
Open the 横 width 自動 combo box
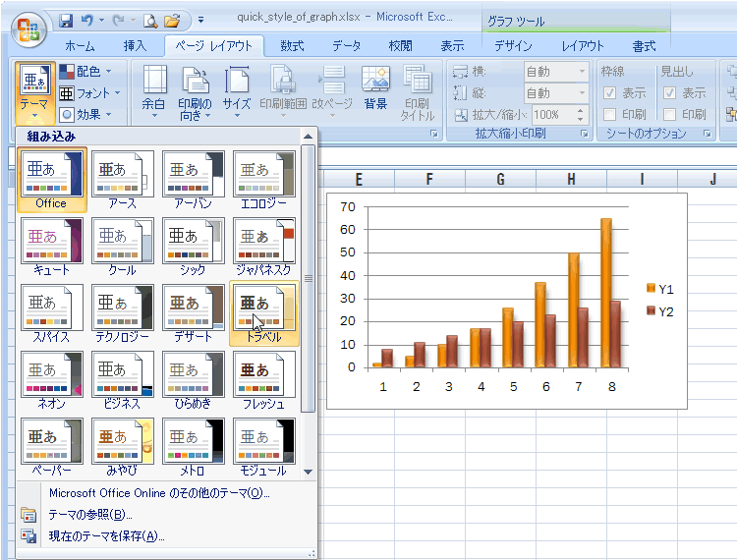point(555,72)
